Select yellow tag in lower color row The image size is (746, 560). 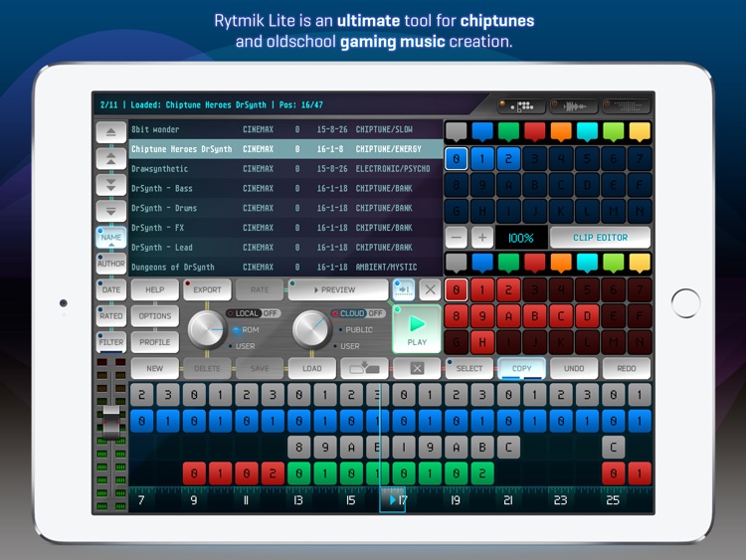pyautogui.click(x=640, y=264)
